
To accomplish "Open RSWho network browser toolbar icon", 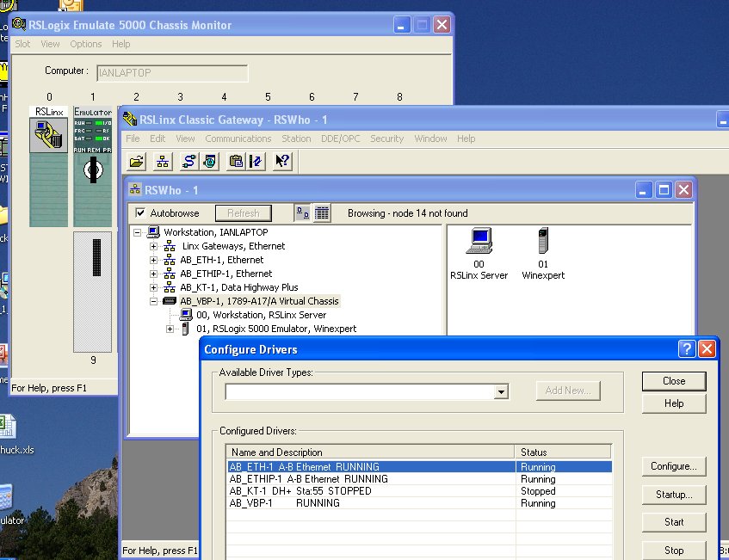I will (x=163, y=161).
